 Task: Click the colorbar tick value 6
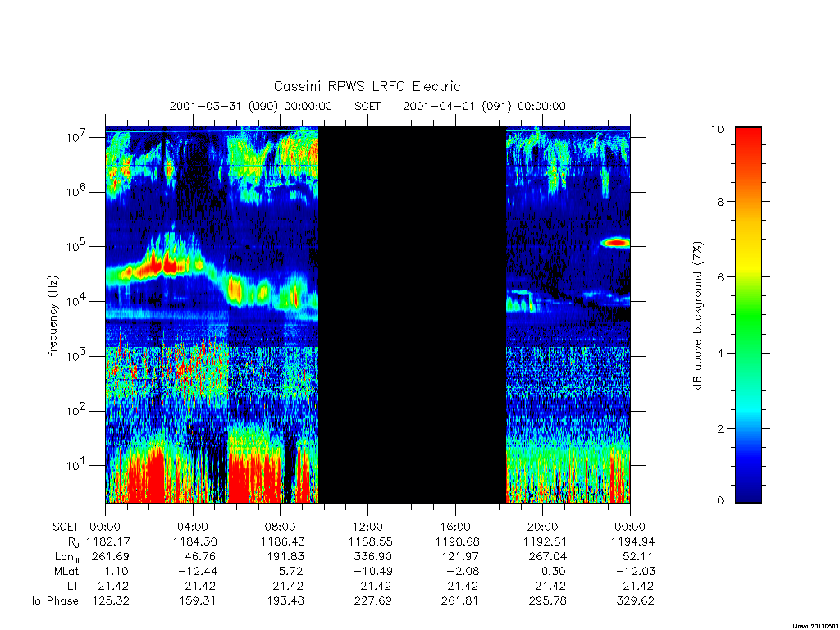coord(720,277)
